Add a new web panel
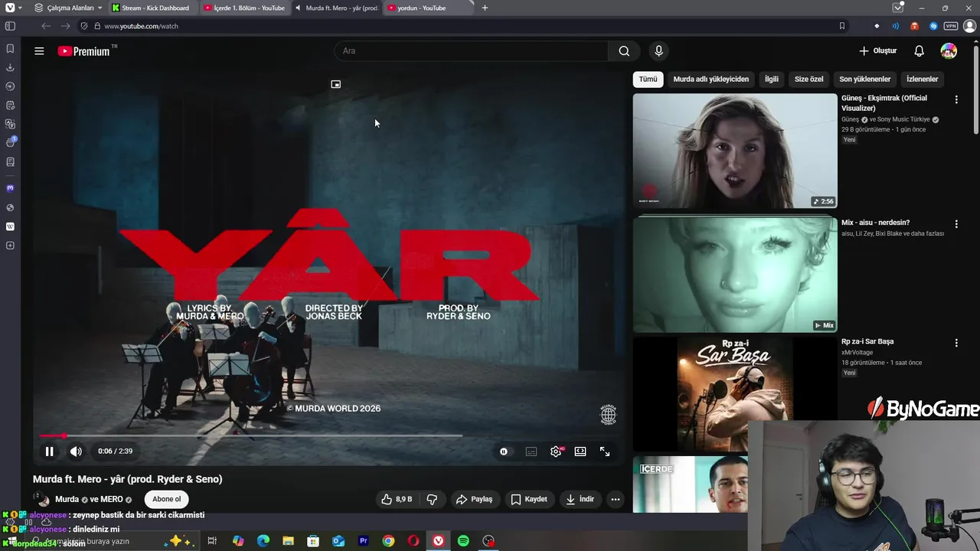This screenshot has height=551, width=980. (10, 246)
